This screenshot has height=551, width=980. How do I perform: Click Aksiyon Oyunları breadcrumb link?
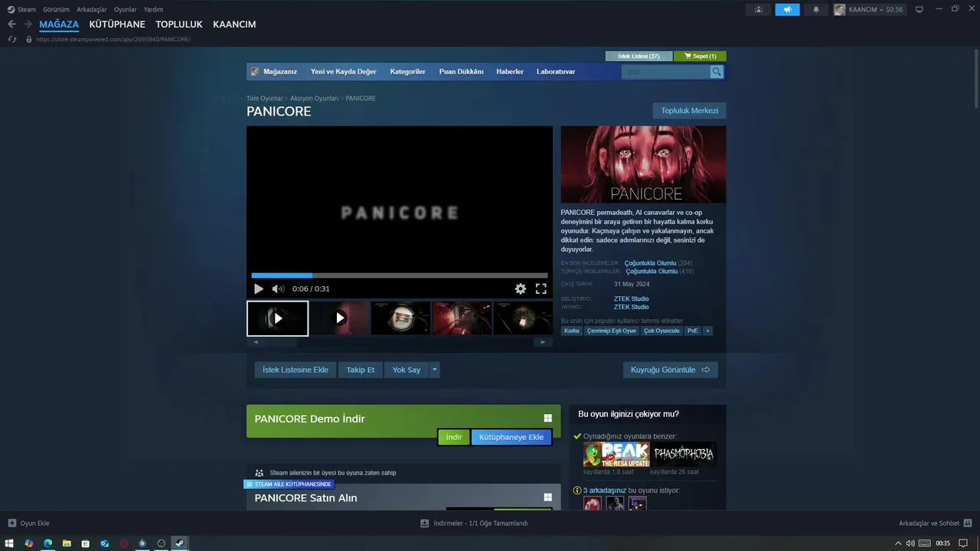314,99
